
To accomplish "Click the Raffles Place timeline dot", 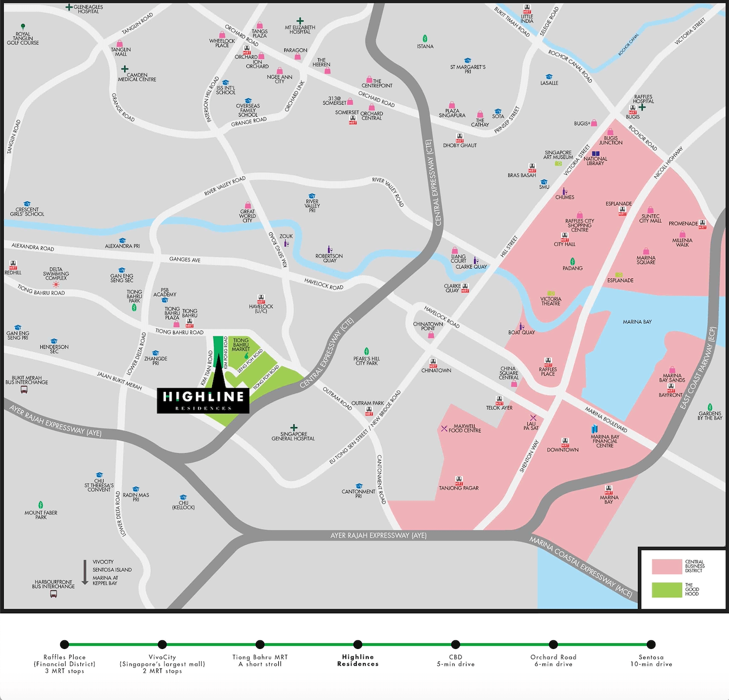I will pos(65,645).
